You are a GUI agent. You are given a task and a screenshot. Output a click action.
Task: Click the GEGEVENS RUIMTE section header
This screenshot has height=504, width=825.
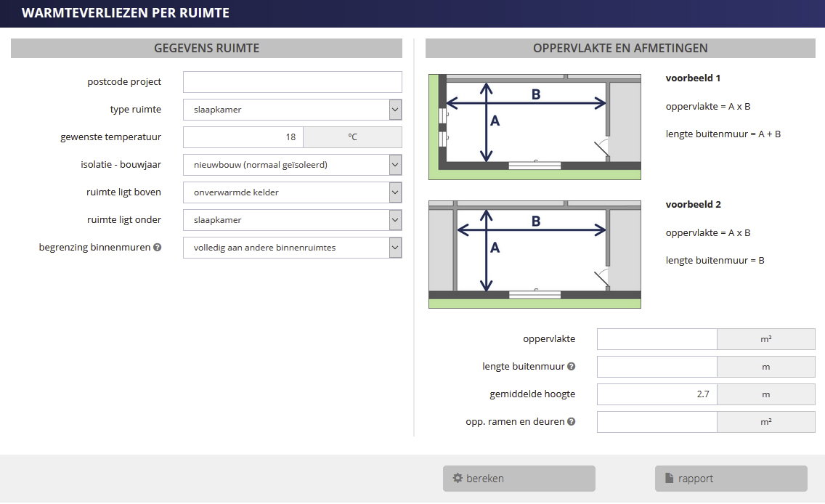pyautogui.click(x=206, y=48)
